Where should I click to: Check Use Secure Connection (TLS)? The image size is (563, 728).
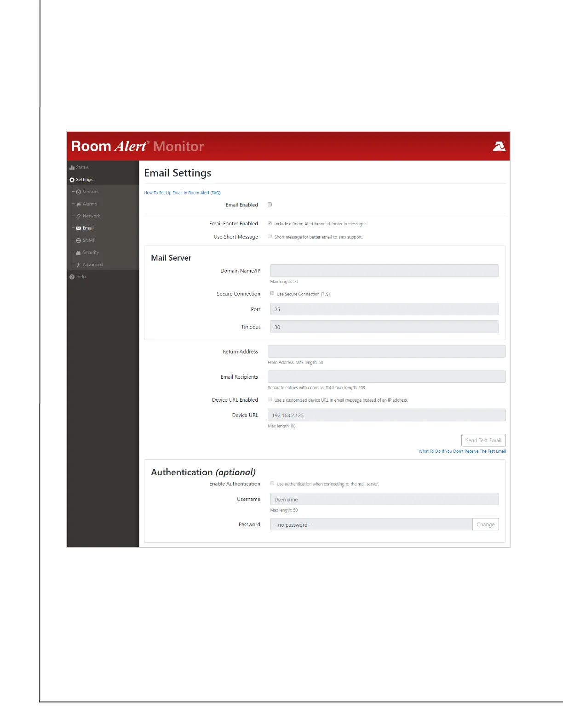[x=272, y=294]
